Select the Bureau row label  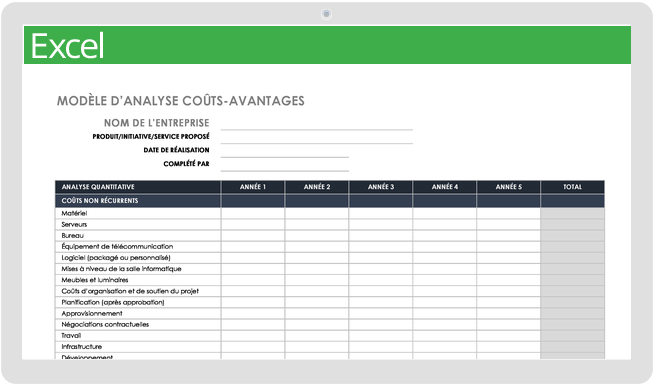(x=73, y=236)
